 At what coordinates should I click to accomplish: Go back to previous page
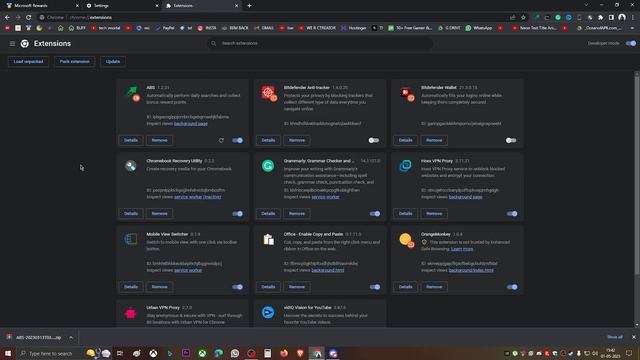tap(7, 18)
